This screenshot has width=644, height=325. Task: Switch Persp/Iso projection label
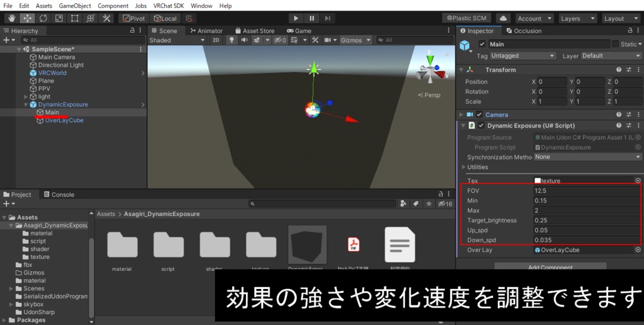point(429,95)
